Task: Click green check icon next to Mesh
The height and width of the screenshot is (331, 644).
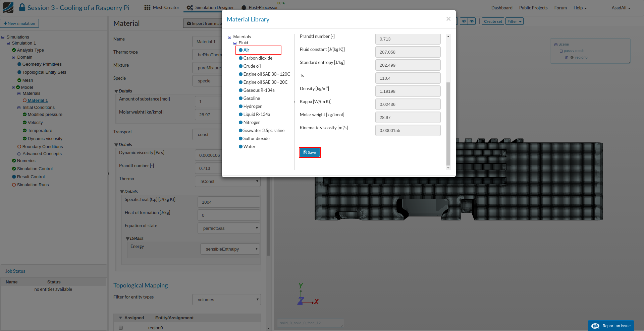Action: click(x=19, y=80)
